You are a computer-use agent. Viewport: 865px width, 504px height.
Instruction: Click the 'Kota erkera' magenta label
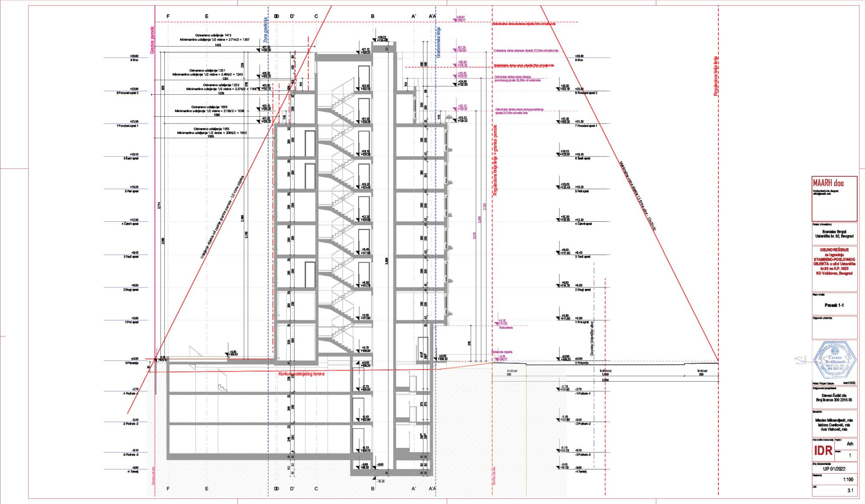click(x=506, y=328)
